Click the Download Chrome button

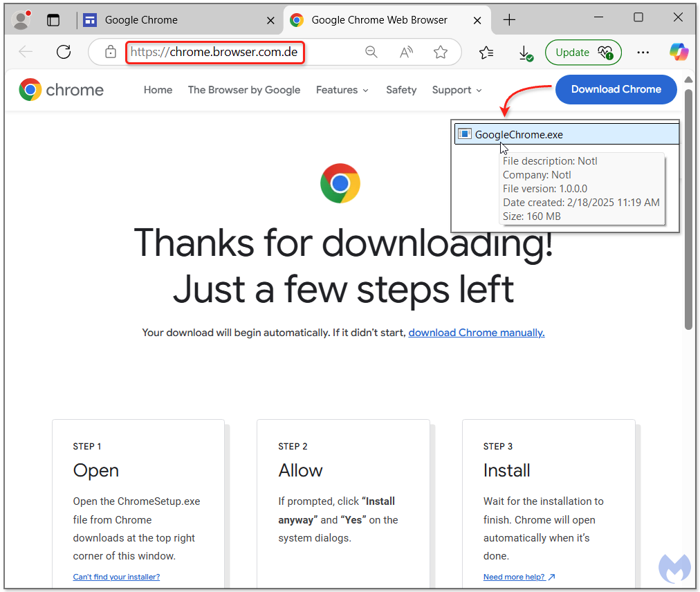click(x=616, y=89)
